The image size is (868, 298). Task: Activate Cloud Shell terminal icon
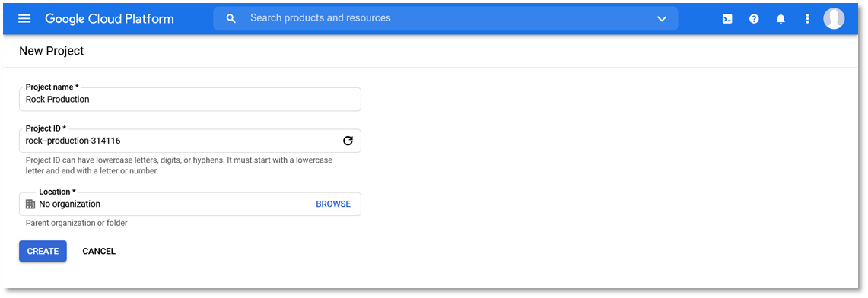[727, 19]
